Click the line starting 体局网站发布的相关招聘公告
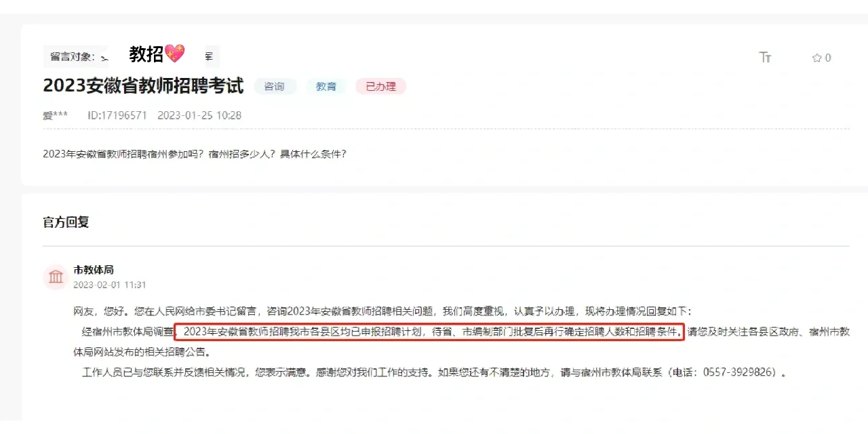The image size is (868, 434). [x=142, y=352]
